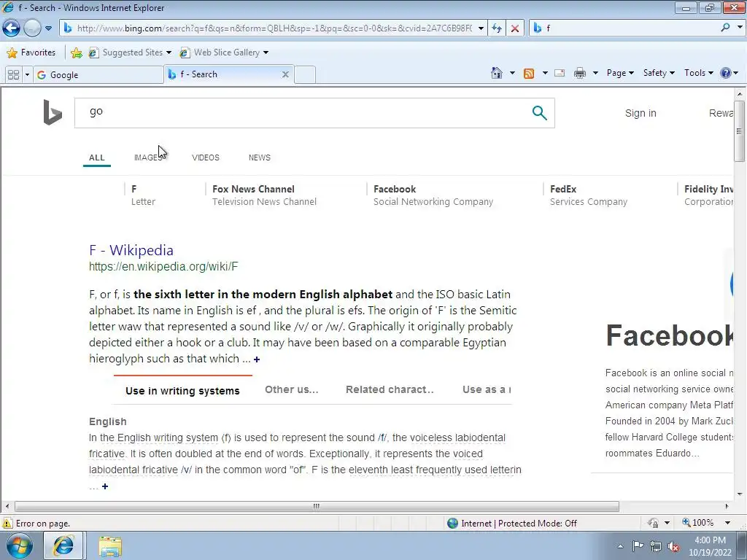Click the Action Center flag icon
The width and height of the screenshot is (747, 560).
[638, 546]
